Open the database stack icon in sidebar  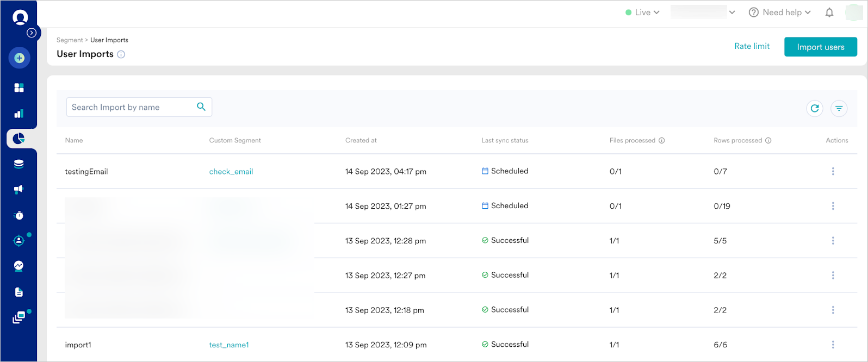coord(19,164)
